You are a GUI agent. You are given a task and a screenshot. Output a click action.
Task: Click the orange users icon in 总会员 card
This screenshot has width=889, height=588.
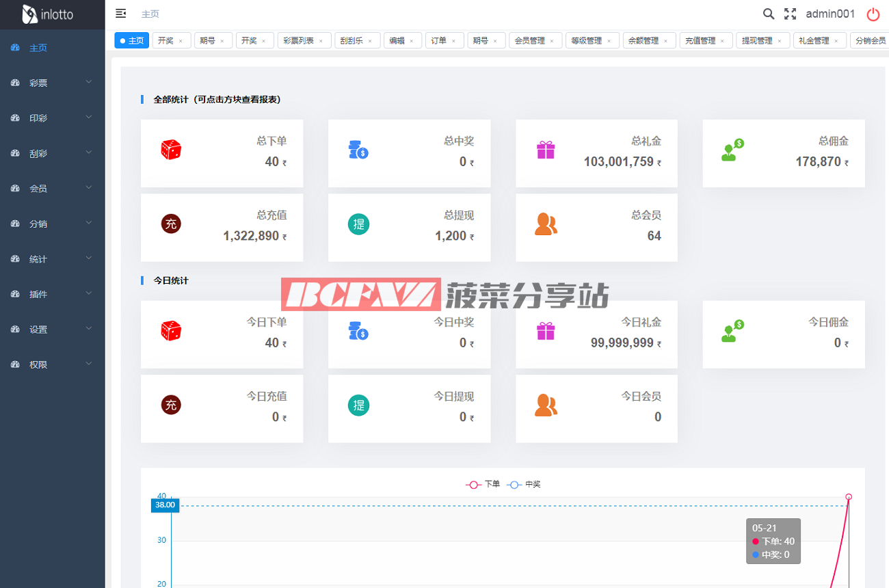click(546, 224)
